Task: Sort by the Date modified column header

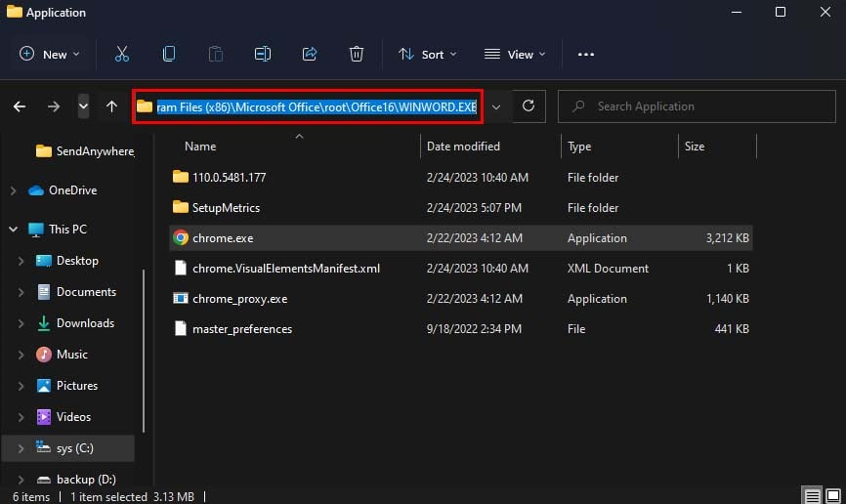Action: [463, 147]
